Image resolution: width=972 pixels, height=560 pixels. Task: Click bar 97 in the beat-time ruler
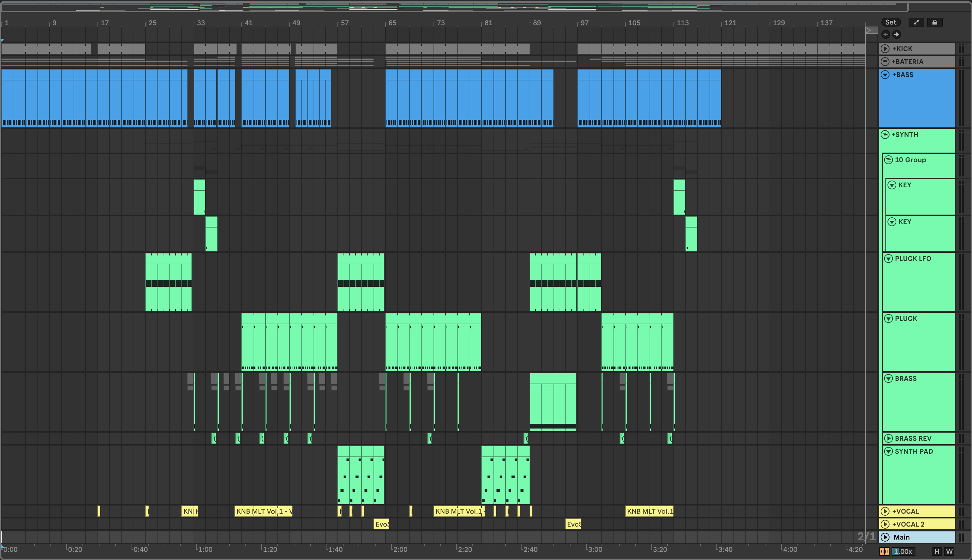pyautogui.click(x=584, y=23)
